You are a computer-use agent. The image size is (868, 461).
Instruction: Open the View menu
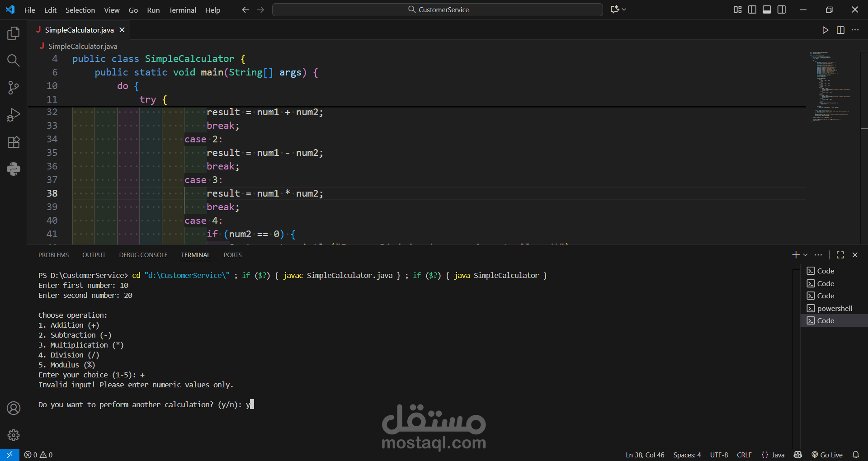coord(112,10)
